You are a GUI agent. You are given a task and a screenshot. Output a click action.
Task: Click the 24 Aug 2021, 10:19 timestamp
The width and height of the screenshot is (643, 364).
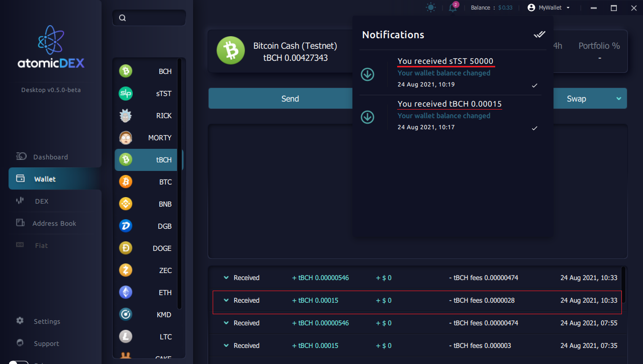[426, 84]
